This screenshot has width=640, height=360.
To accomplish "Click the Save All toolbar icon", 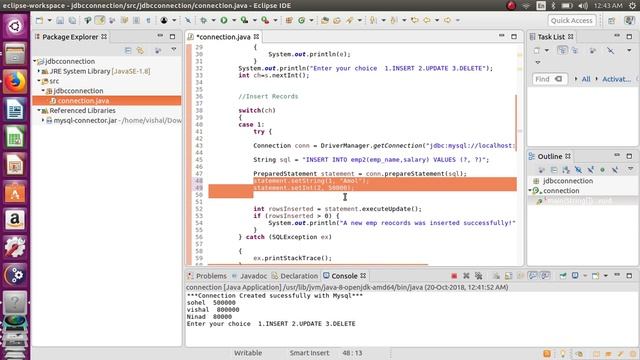I will [72, 20].
